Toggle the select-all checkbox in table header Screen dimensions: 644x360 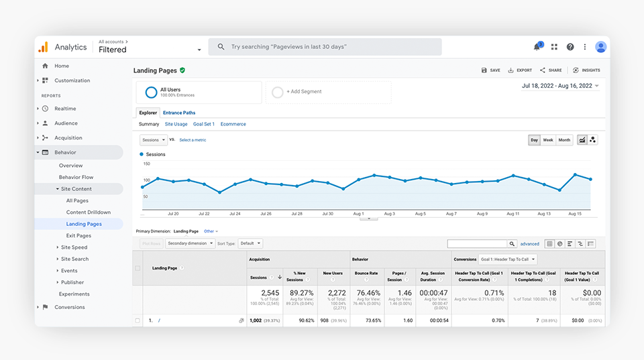[138, 268]
